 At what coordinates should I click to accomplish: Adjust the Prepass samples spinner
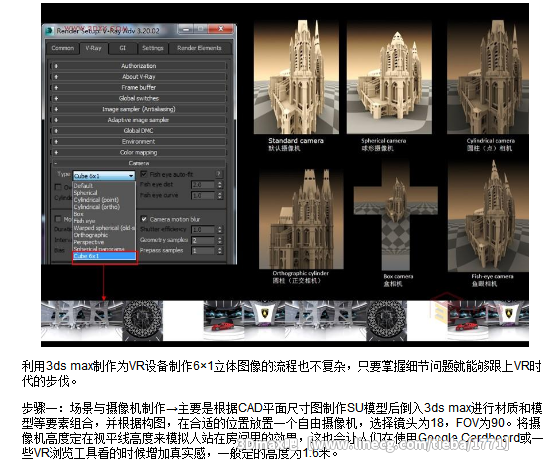click(220, 251)
